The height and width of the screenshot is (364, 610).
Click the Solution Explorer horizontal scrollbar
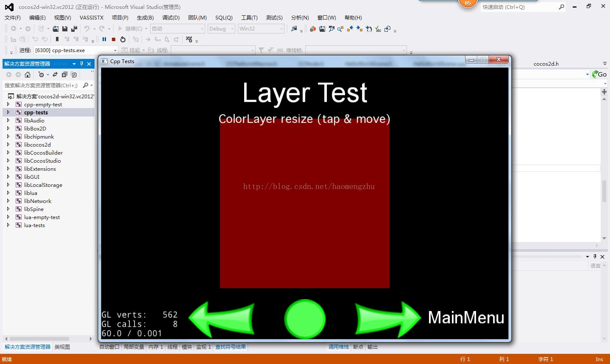tap(39, 339)
